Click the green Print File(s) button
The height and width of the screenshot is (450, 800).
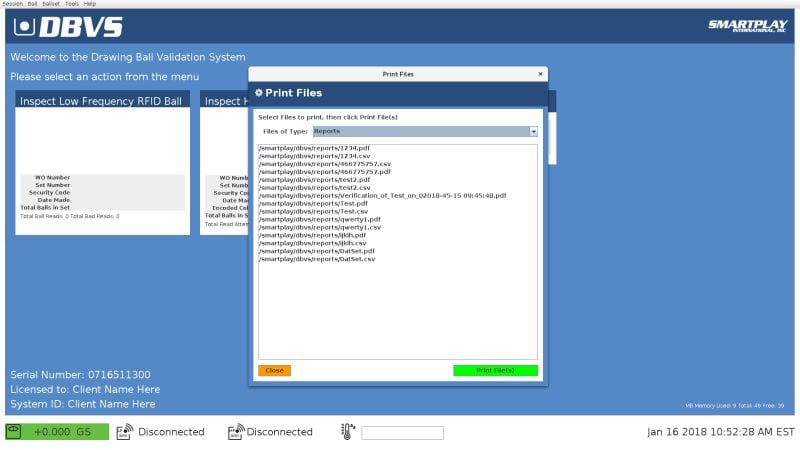point(495,370)
